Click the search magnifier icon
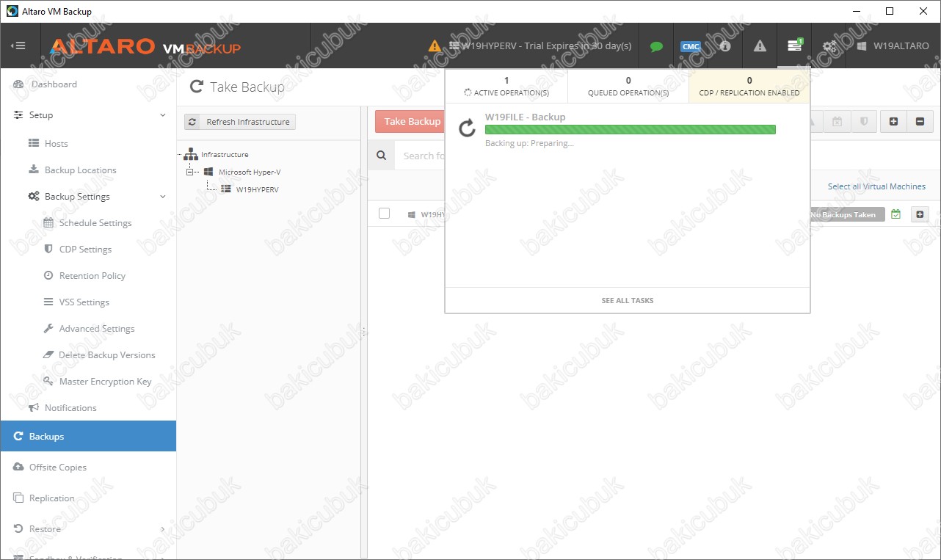The width and height of the screenshot is (941, 560). [381, 156]
